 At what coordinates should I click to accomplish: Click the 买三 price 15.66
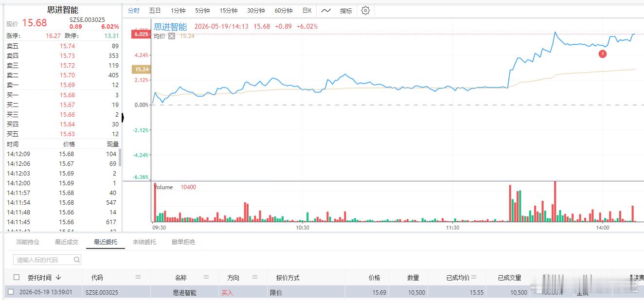click(x=67, y=114)
